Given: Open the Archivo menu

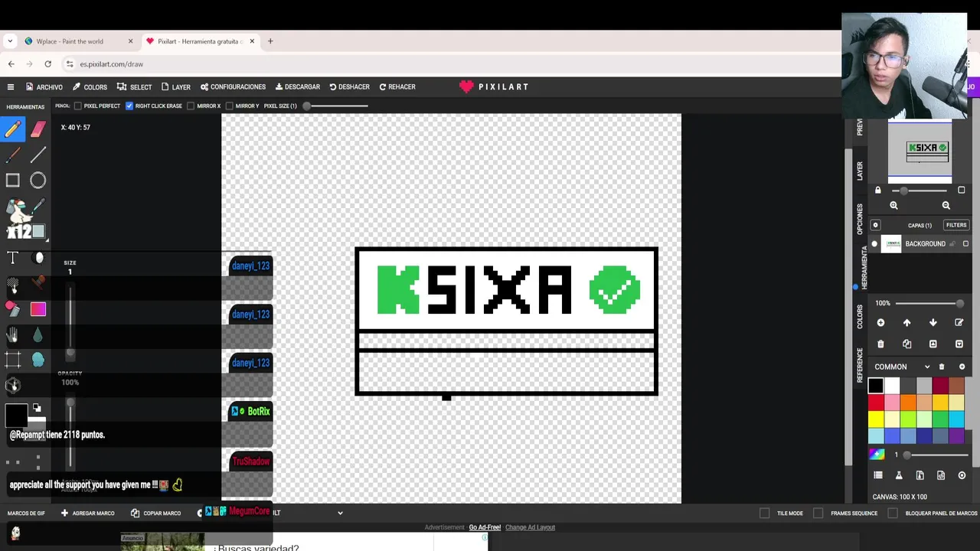Looking at the screenshot, I should coord(44,87).
